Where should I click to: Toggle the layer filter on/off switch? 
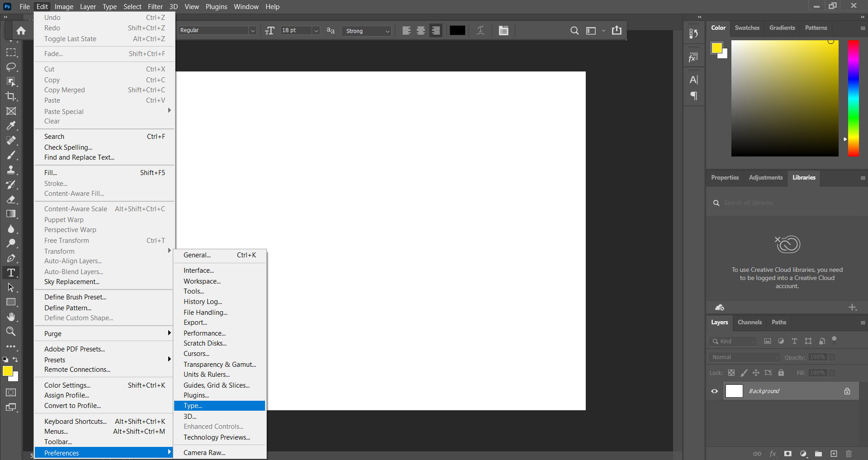point(835,340)
